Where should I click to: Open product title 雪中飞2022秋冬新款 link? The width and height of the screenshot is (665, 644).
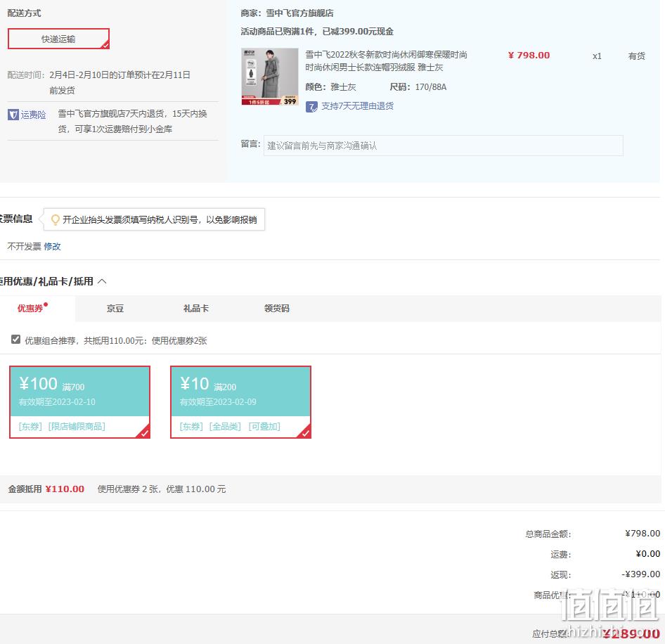386,61
